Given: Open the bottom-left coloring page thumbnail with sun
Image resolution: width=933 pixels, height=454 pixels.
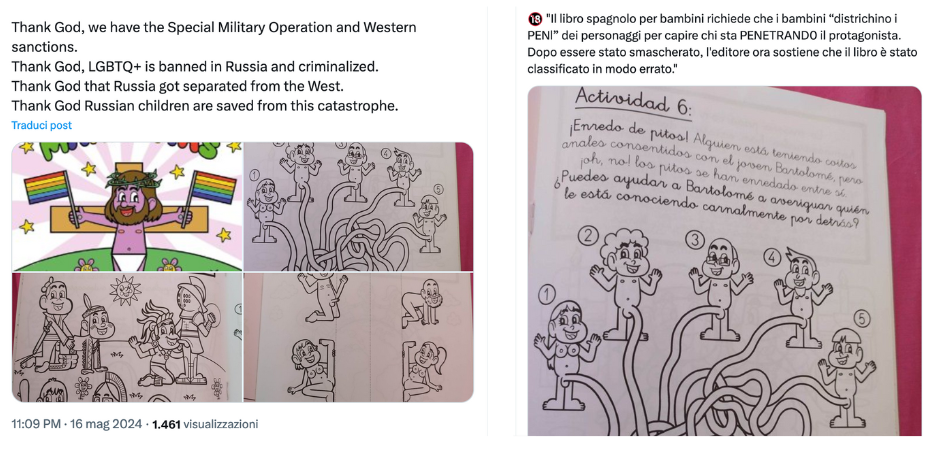Looking at the screenshot, I should click(127, 337).
